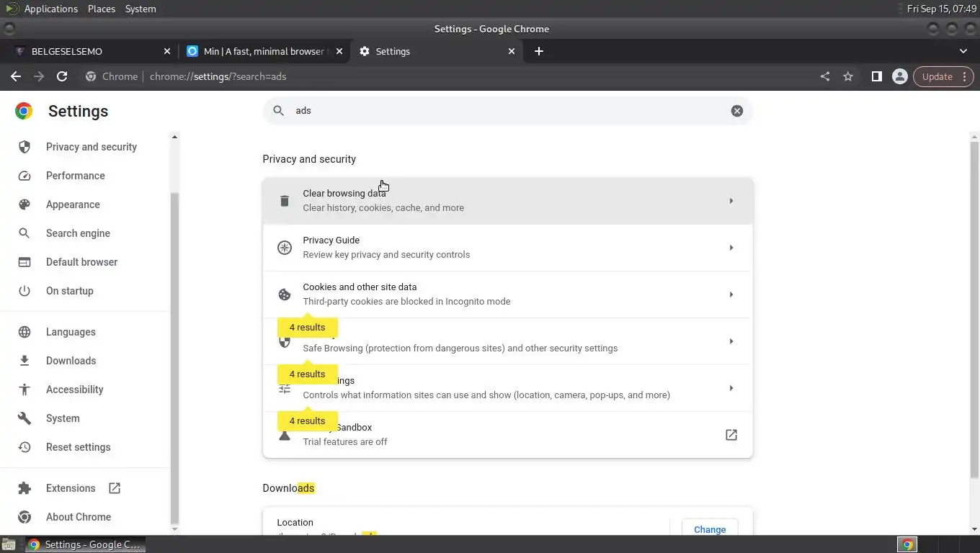Open a new tab

(x=539, y=51)
